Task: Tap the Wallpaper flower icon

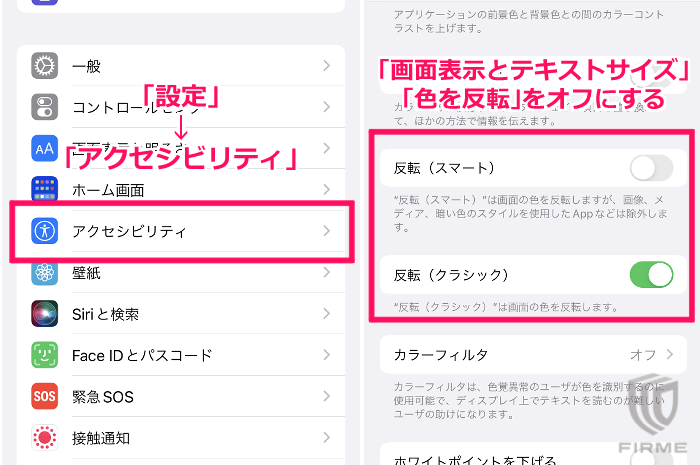Action: click(45, 272)
